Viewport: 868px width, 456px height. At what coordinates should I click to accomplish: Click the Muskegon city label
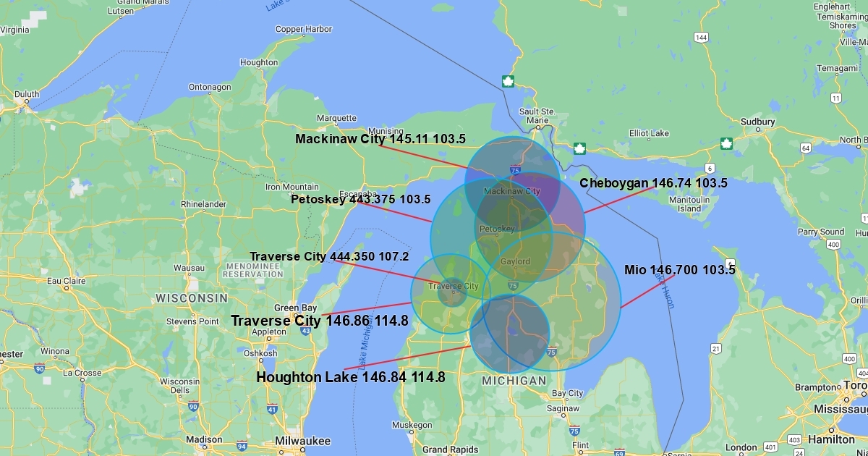[x=412, y=425]
